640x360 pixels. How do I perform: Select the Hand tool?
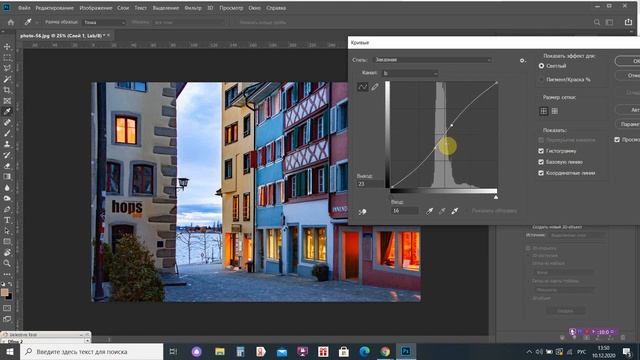[7, 253]
